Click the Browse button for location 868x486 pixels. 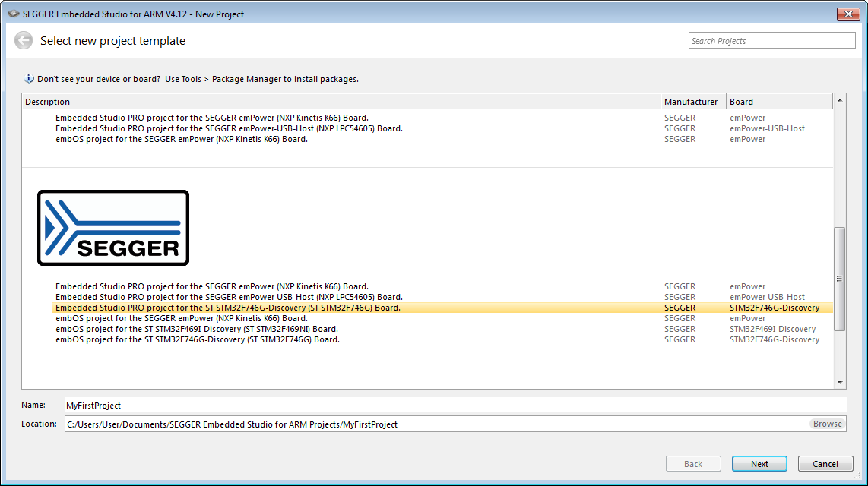pos(827,424)
